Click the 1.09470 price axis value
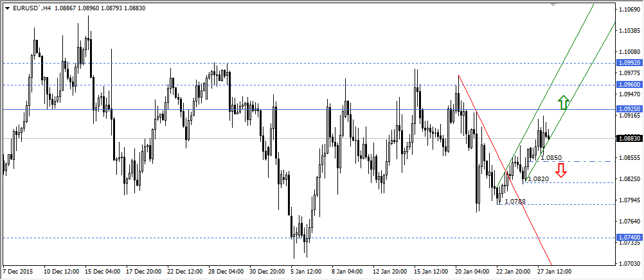The image size is (644, 280). click(x=630, y=94)
